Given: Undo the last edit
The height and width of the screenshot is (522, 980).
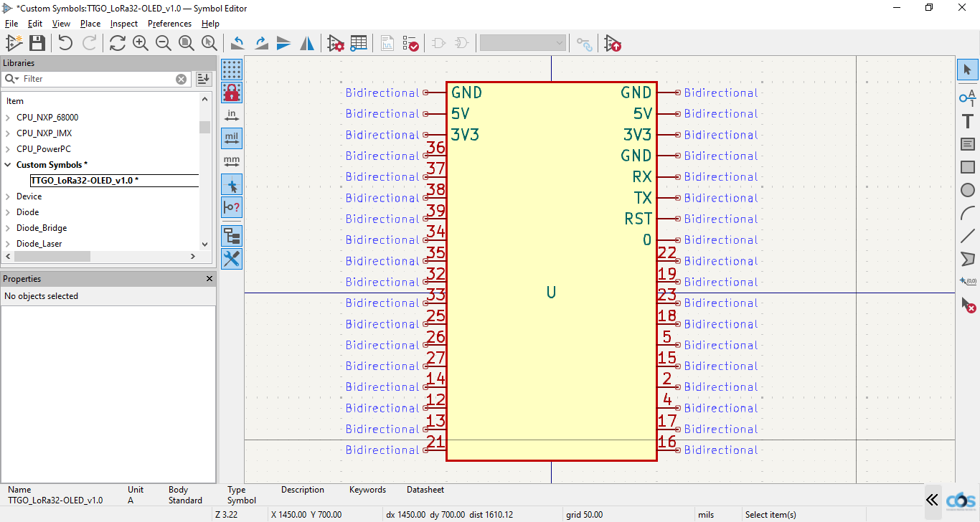Looking at the screenshot, I should (x=65, y=43).
